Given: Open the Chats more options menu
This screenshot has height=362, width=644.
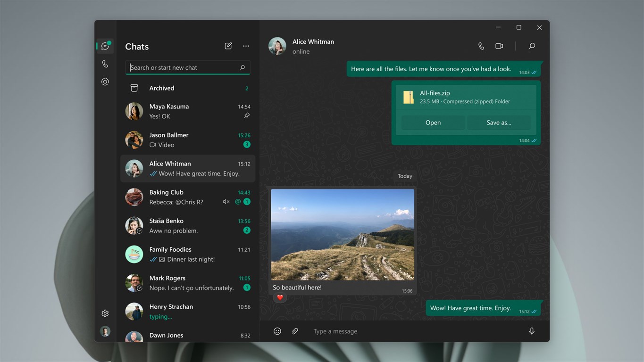Looking at the screenshot, I should [246, 46].
